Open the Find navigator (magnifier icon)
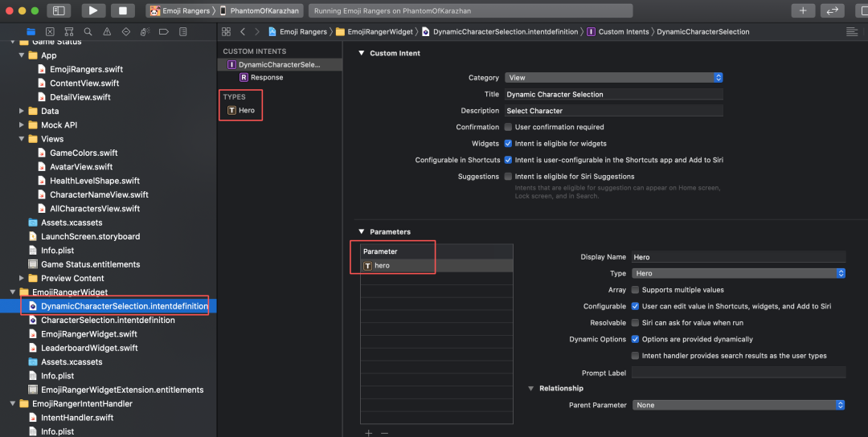The image size is (868, 437). [x=87, y=31]
